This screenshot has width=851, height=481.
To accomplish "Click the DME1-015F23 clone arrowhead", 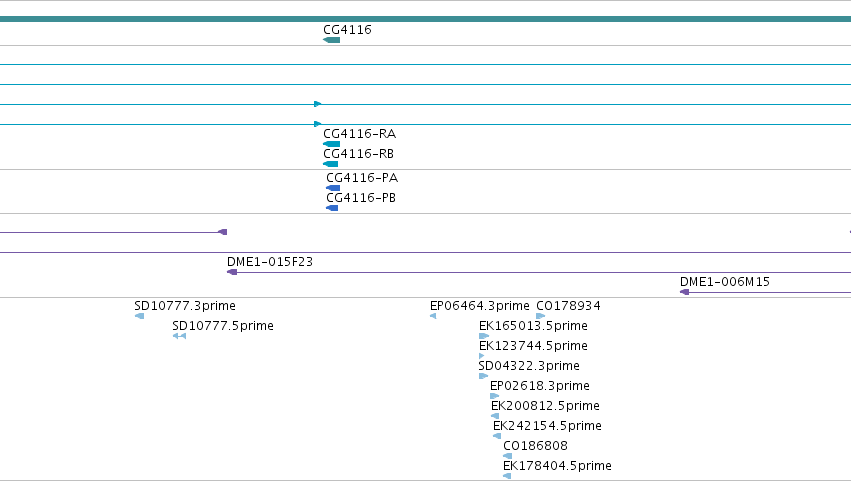I will (x=232, y=272).
